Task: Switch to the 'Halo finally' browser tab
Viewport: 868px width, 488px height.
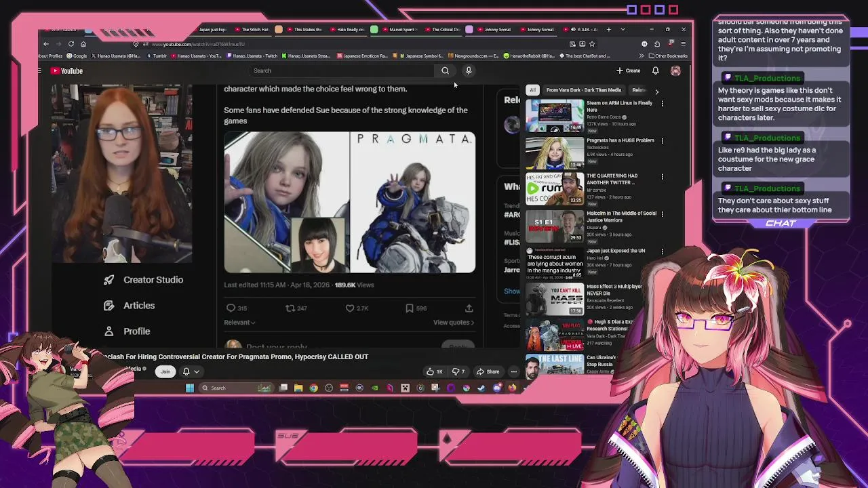Action: point(347,29)
